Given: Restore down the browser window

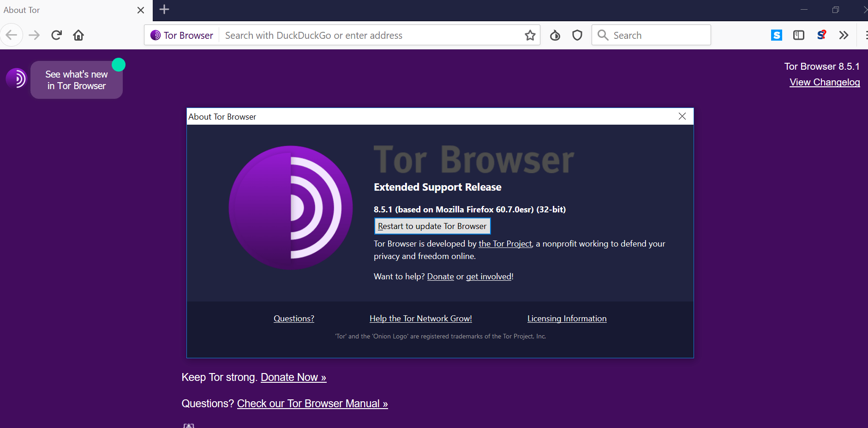Looking at the screenshot, I should (835, 10).
